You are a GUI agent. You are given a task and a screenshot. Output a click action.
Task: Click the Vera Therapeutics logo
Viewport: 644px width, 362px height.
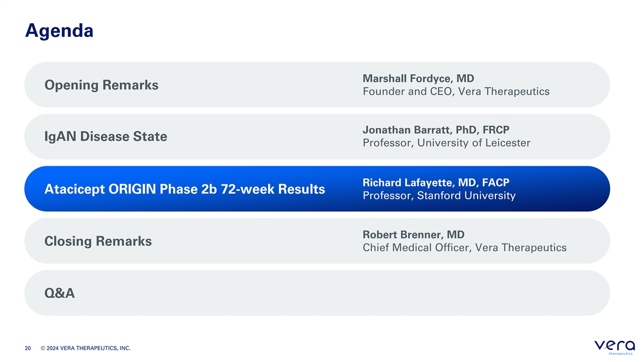(x=615, y=348)
